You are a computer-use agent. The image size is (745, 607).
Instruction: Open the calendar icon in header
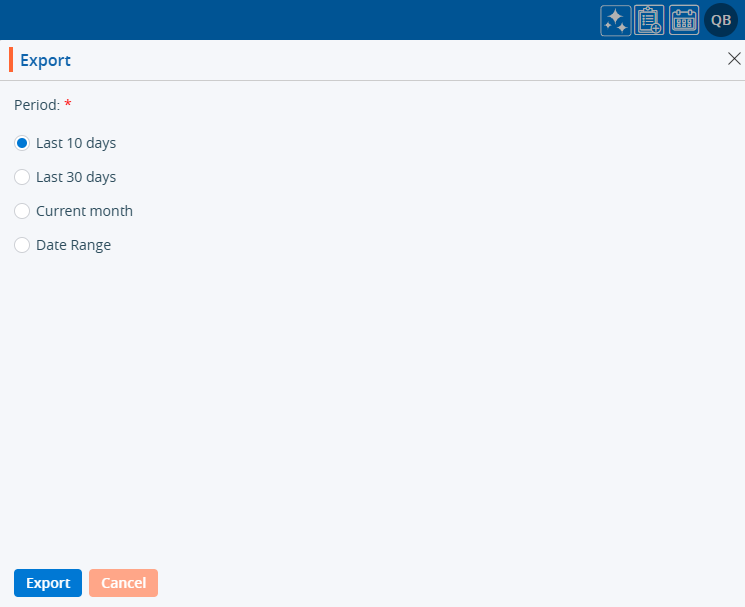(x=684, y=20)
